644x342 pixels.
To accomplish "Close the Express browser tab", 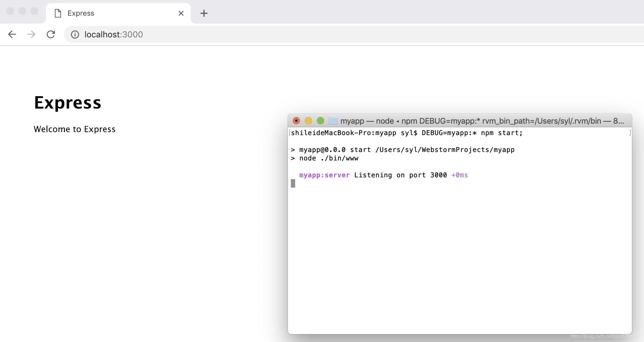I will tap(181, 13).
